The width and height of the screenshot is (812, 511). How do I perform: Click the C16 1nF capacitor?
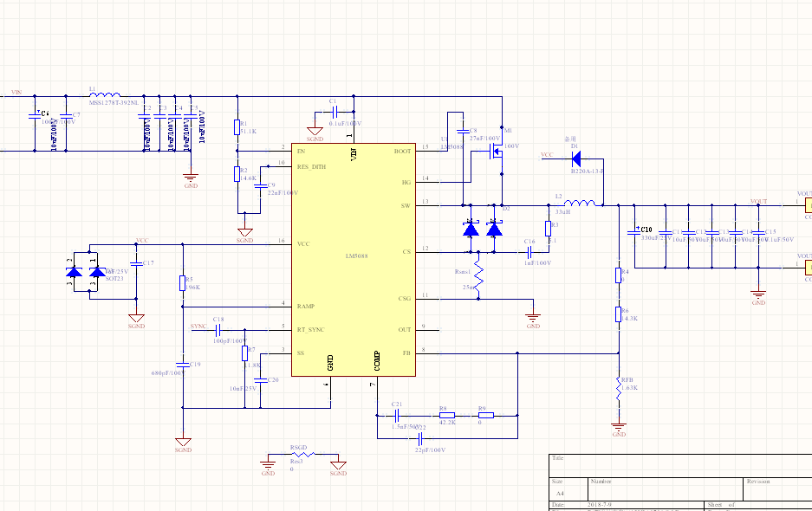(x=529, y=252)
